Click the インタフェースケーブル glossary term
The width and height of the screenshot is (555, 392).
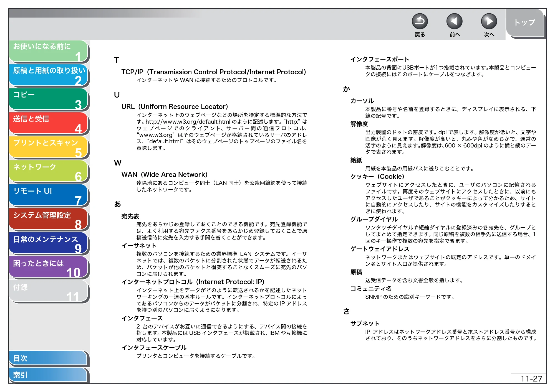[x=154, y=348]
